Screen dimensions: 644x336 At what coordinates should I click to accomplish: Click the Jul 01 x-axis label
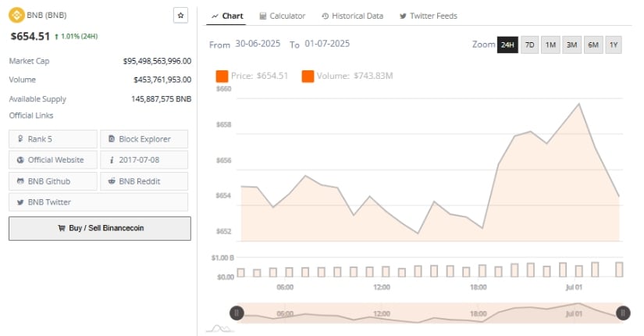pos(574,287)
